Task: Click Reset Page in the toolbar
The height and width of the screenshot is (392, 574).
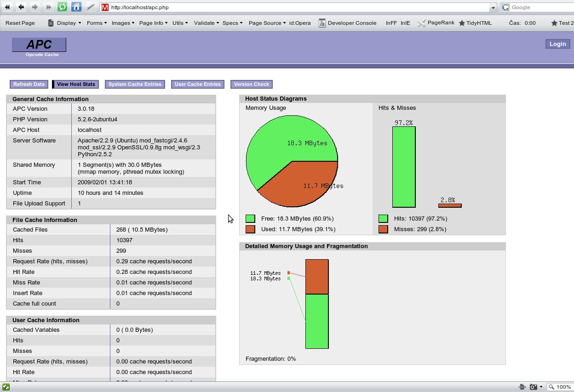Action: coord(20,23)
